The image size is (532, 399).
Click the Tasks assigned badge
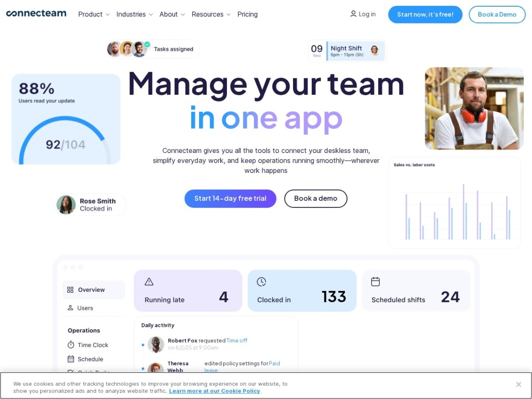pos(153,49)
